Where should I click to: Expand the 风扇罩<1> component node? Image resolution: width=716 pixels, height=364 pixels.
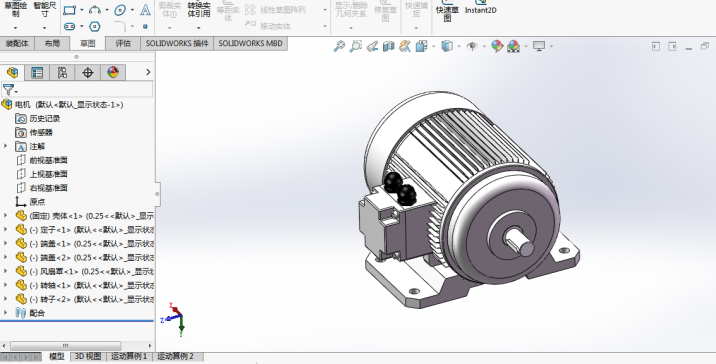click(x=5, y=271)
